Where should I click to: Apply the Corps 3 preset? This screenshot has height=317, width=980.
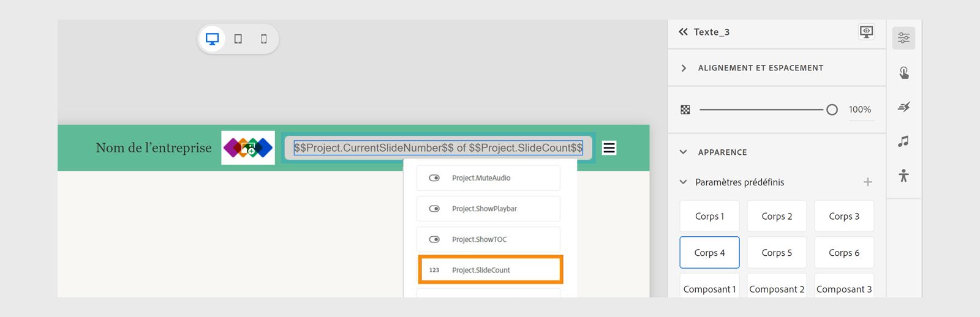[x=844, y=216]
